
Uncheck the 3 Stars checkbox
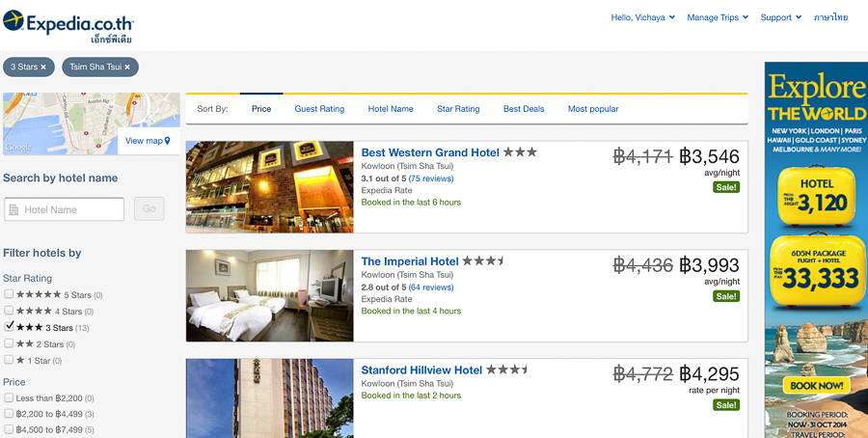(x=9, y=327)
